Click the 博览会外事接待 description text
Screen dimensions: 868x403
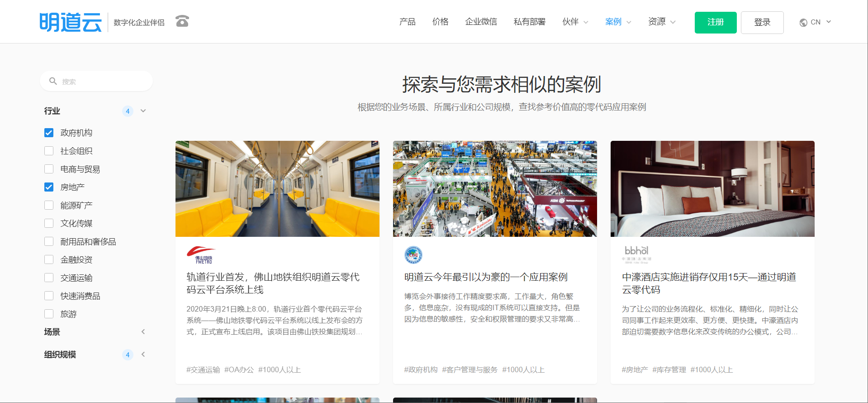[x=492, y=308]
